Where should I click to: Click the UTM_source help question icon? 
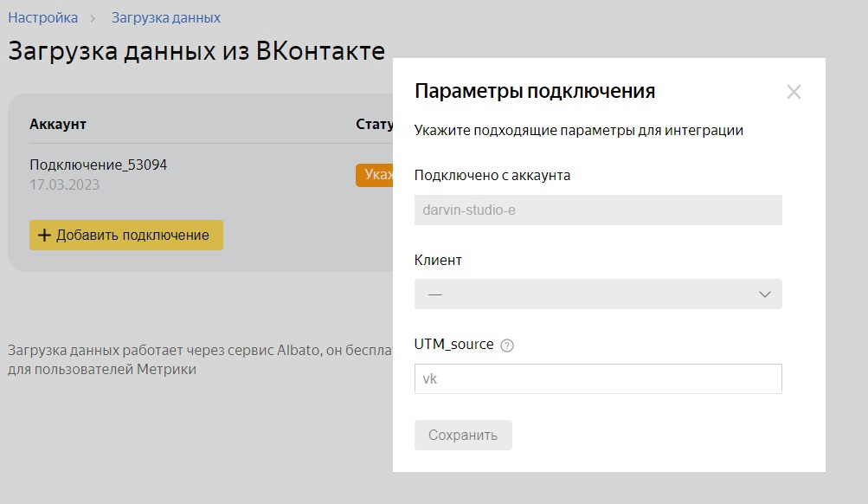[x=507, y=346]
